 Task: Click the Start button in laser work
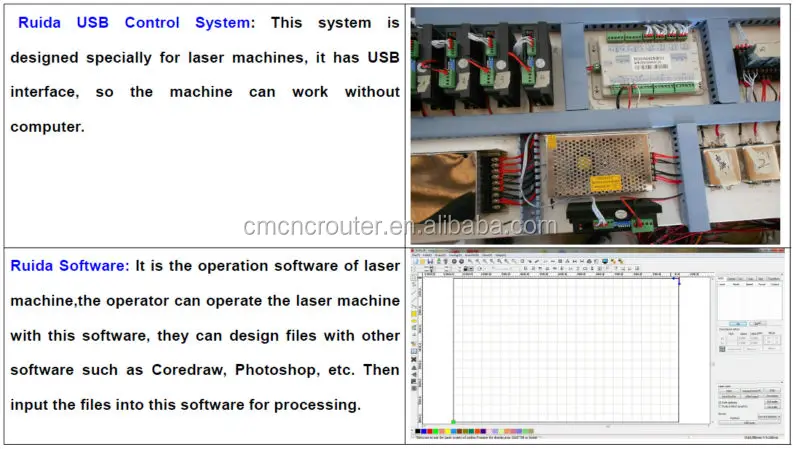pyautogui.click(x=729, y=390)
